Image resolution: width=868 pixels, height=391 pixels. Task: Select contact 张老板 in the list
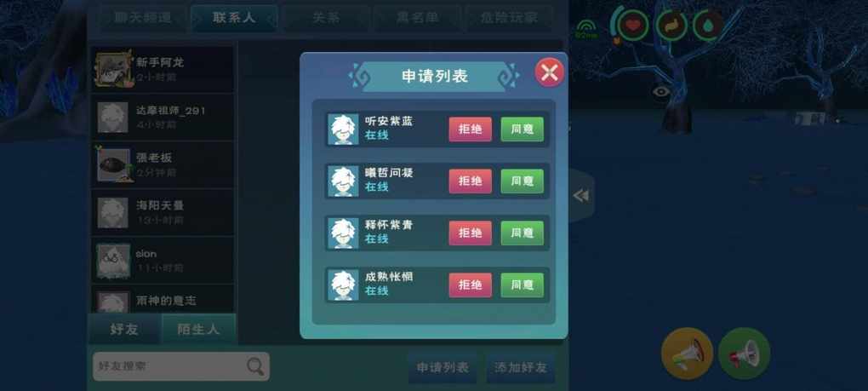pos(163,164)
